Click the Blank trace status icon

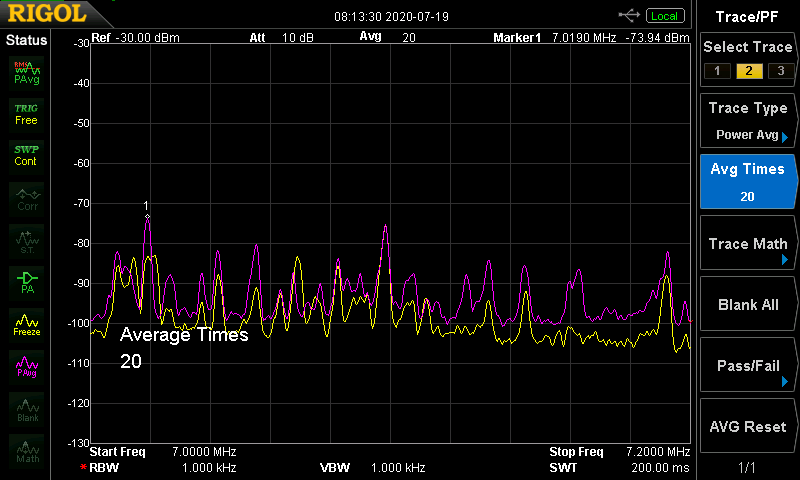coord(27,410)
